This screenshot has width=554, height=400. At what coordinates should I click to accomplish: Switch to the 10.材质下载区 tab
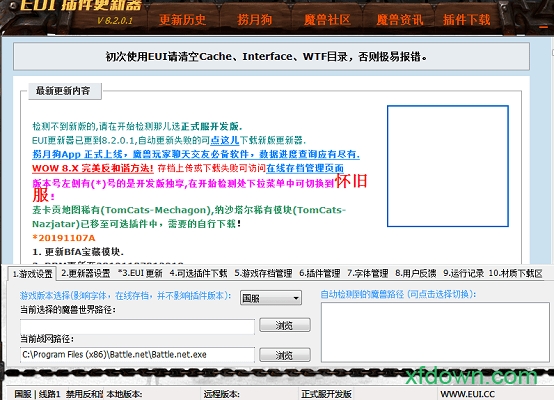[515, 273]
